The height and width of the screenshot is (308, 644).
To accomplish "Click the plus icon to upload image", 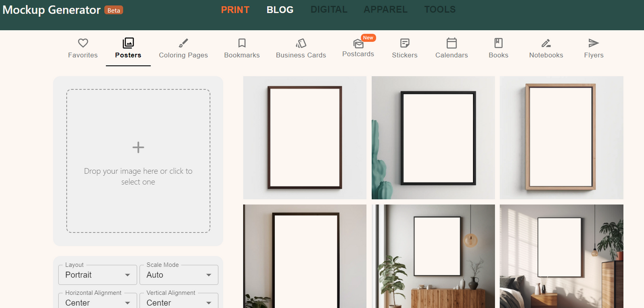I will (x=138, y=147).
